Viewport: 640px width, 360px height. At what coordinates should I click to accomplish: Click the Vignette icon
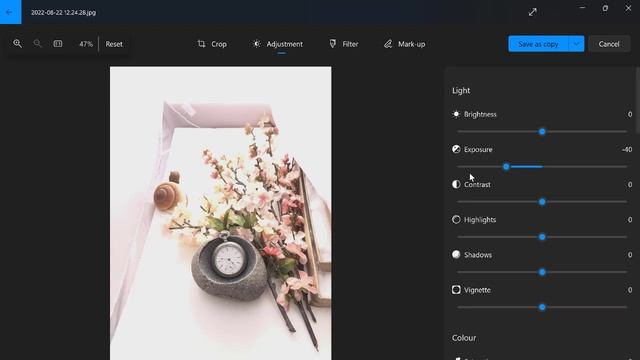456,290
